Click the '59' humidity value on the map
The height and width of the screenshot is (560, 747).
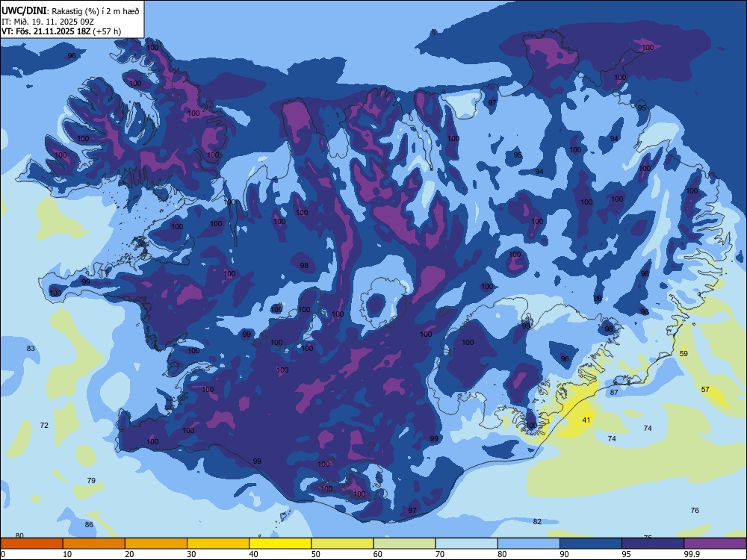684,354
